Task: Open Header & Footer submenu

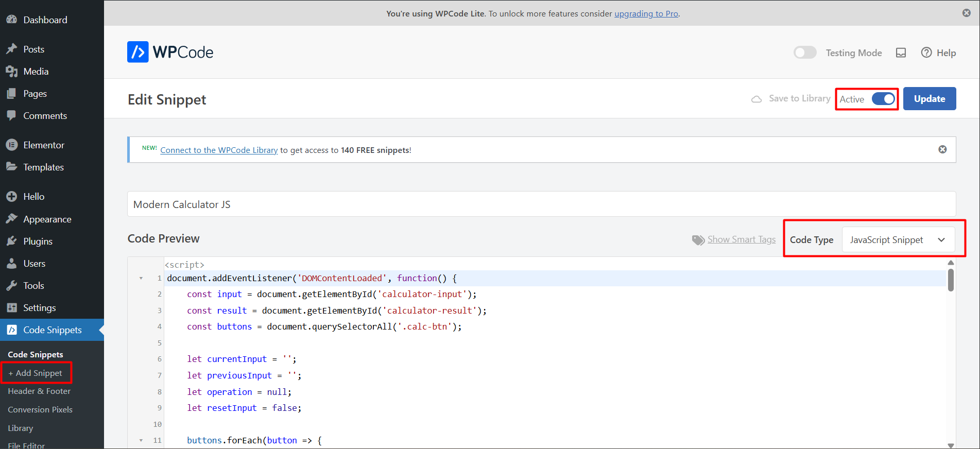Action: (39, 391)
